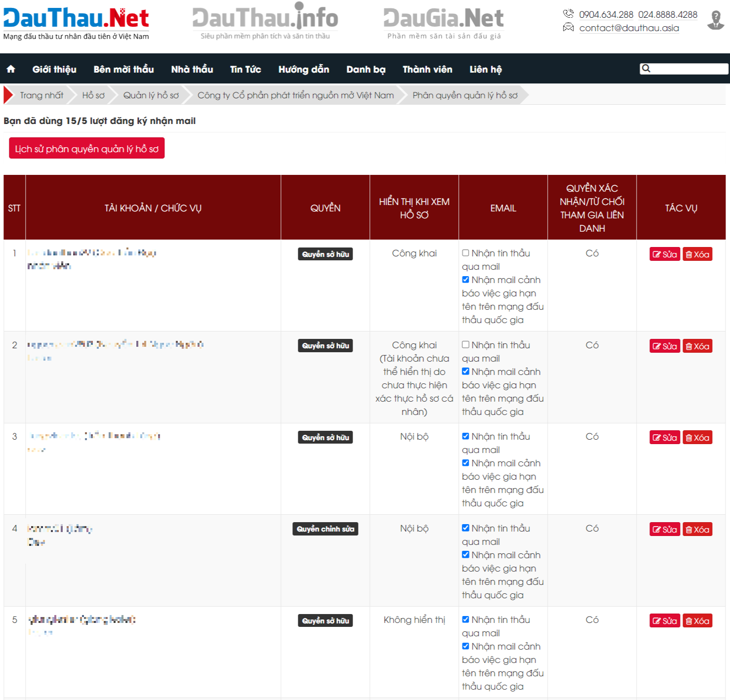Open the DauThau.Net logo

pos(76,23)
